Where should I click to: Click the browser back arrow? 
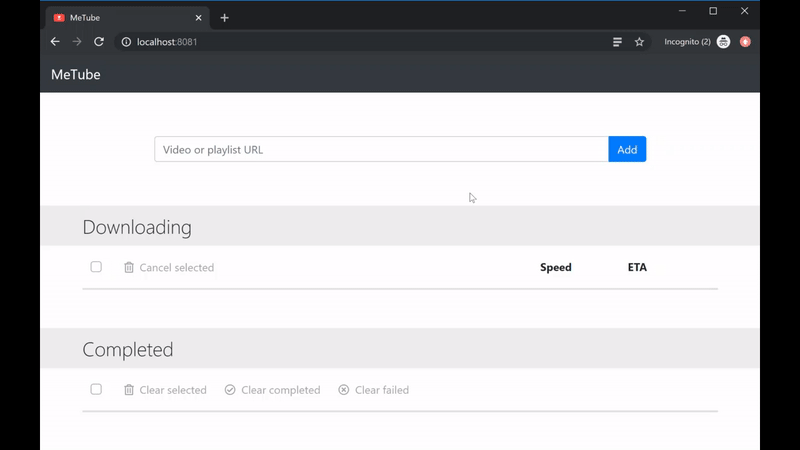tap(55, 42)
